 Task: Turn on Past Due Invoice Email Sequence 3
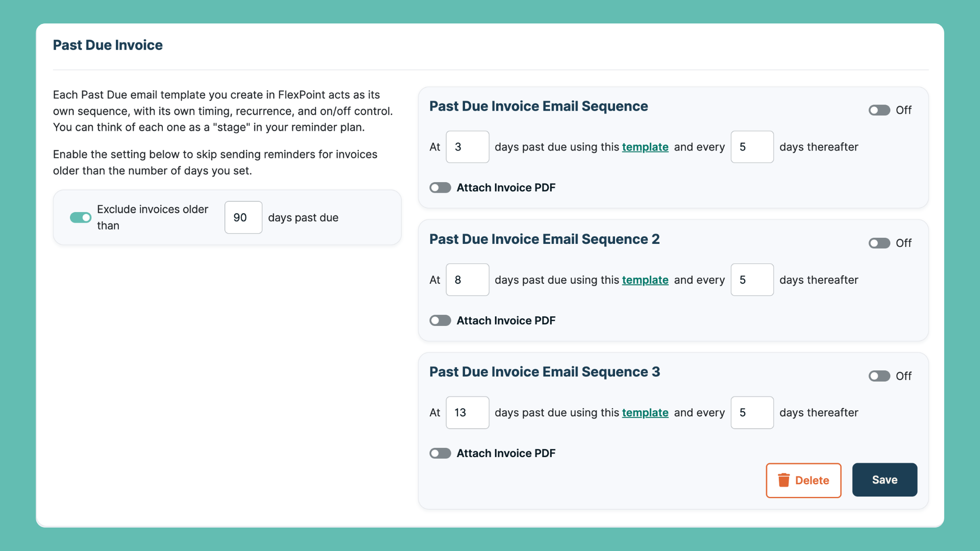(x=879, y=376)
